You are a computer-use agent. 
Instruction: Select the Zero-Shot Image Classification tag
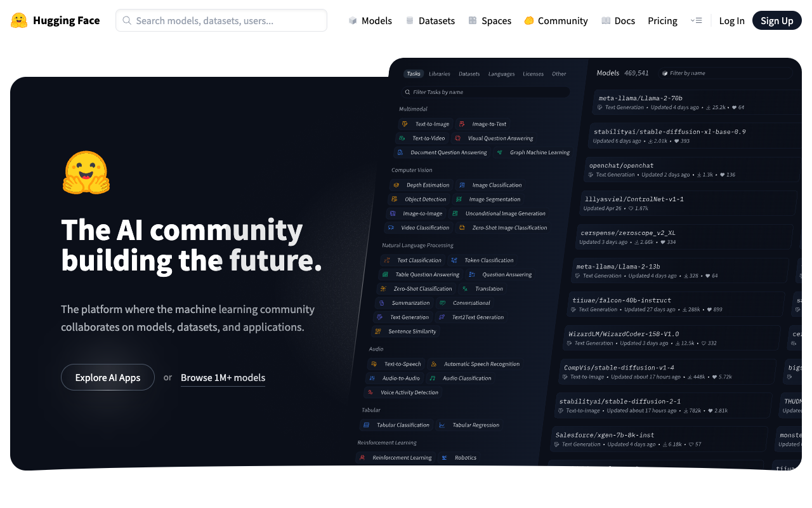tap(503, 227)
